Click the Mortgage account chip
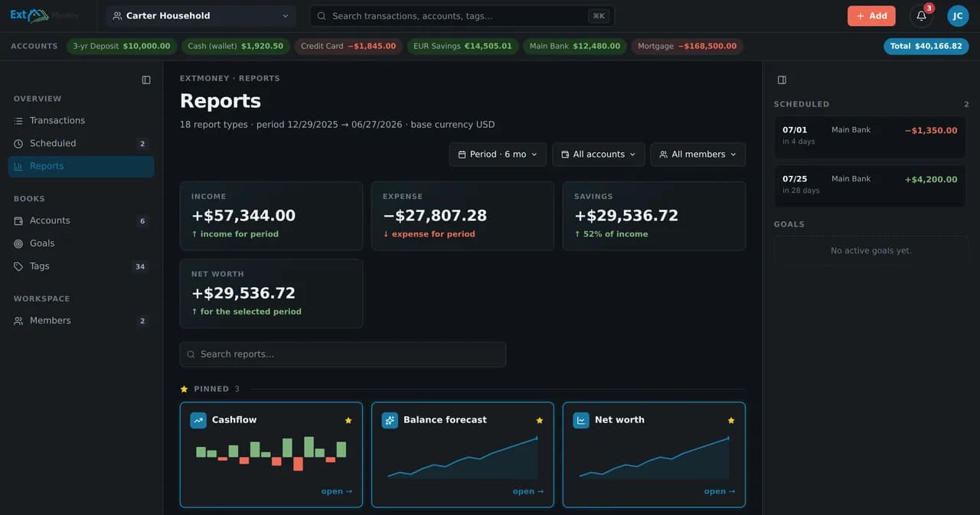The image size is (980, 515). point(687,47)
